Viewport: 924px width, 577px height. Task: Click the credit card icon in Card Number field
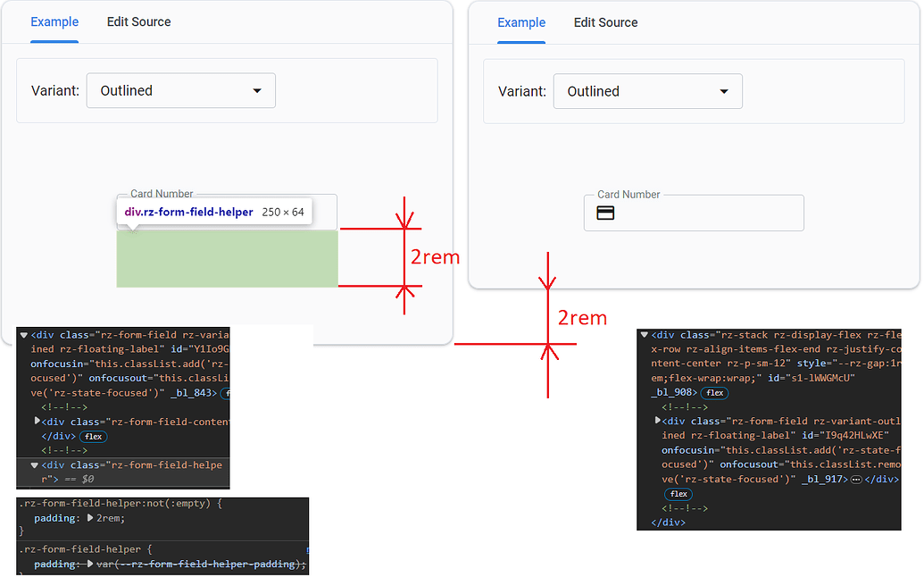tap(606, 213)
